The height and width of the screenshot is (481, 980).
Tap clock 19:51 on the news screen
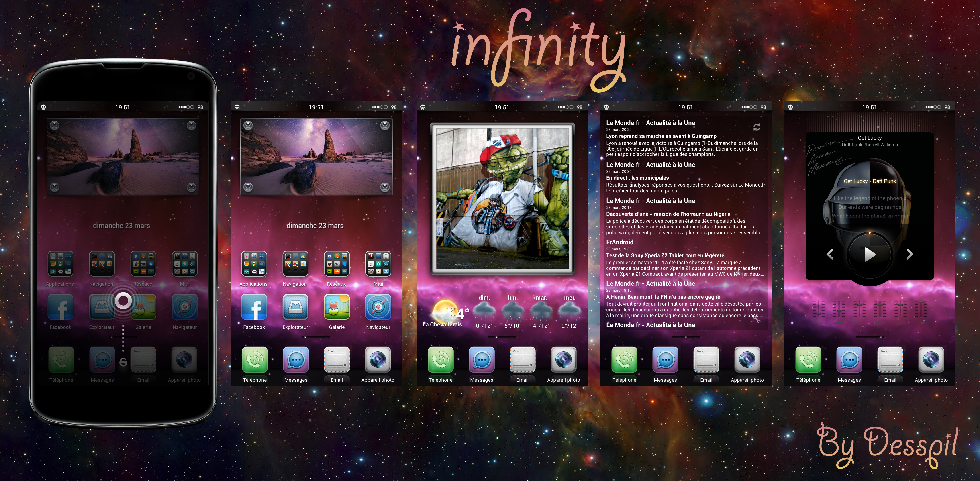[686, 108]
